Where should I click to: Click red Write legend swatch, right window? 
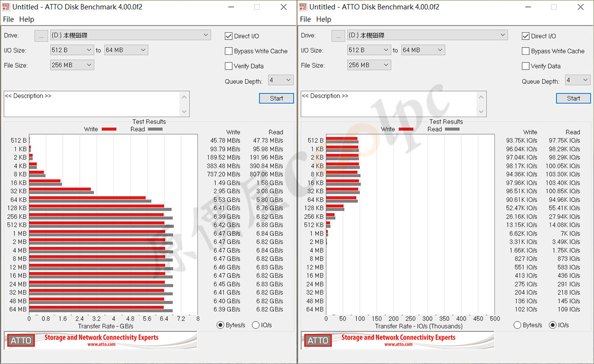click(x=406, y=129)
